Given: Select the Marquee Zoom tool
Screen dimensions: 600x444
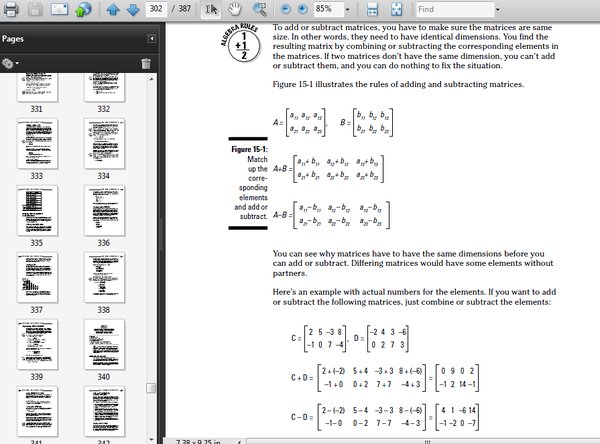Looking at the screenshot, I should pos(260,9).
